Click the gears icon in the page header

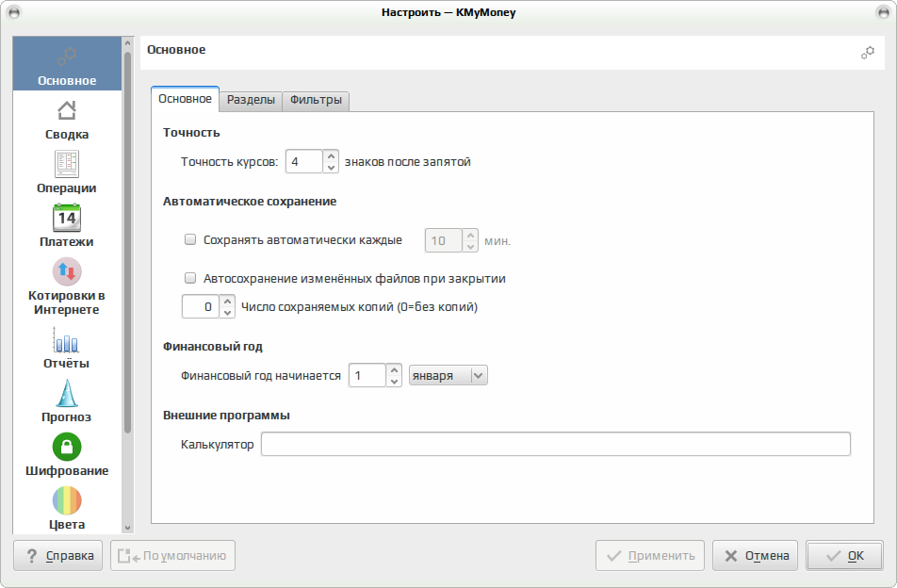tap(867, 53)
